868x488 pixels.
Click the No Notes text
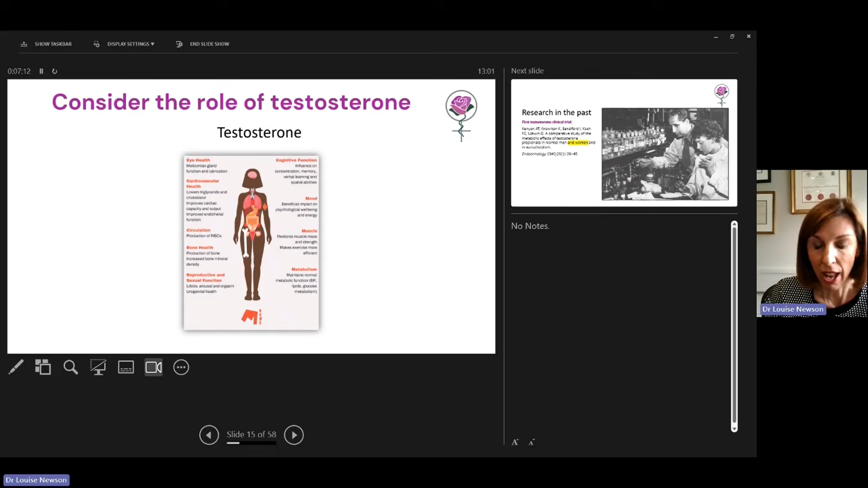(x=530, y=226)
